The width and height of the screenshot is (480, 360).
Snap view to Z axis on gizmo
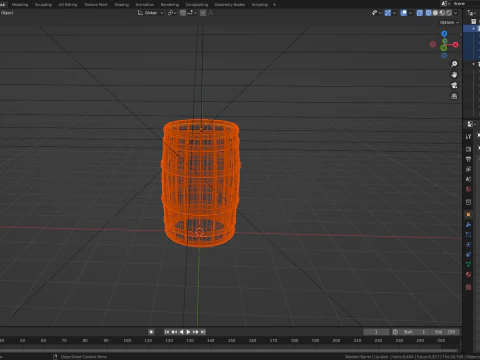pyautogui.click(x=444, y=34)
